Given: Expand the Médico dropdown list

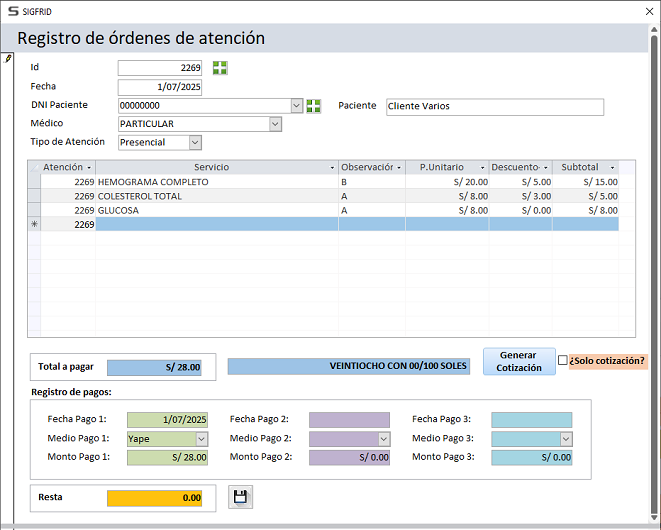Looking at the screenshot, I should [275, 124].
